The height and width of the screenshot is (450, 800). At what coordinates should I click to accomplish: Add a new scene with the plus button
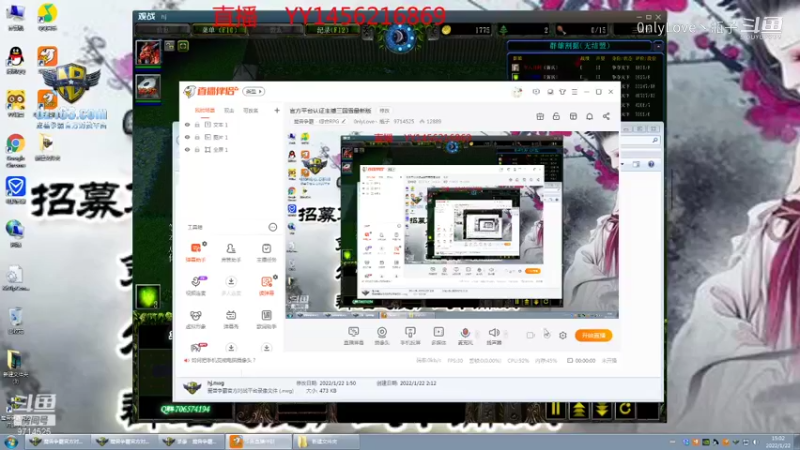[277, 110]
